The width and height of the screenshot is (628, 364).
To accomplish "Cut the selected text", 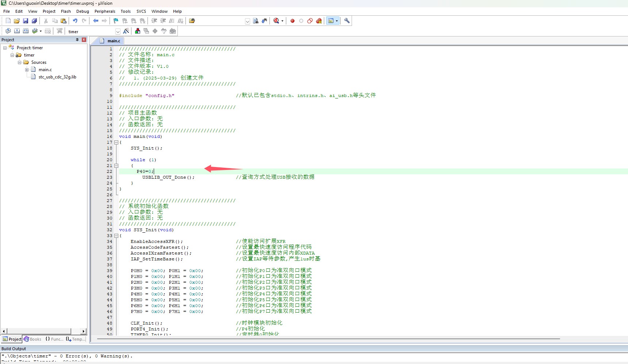I will click(x=46, y=21).
